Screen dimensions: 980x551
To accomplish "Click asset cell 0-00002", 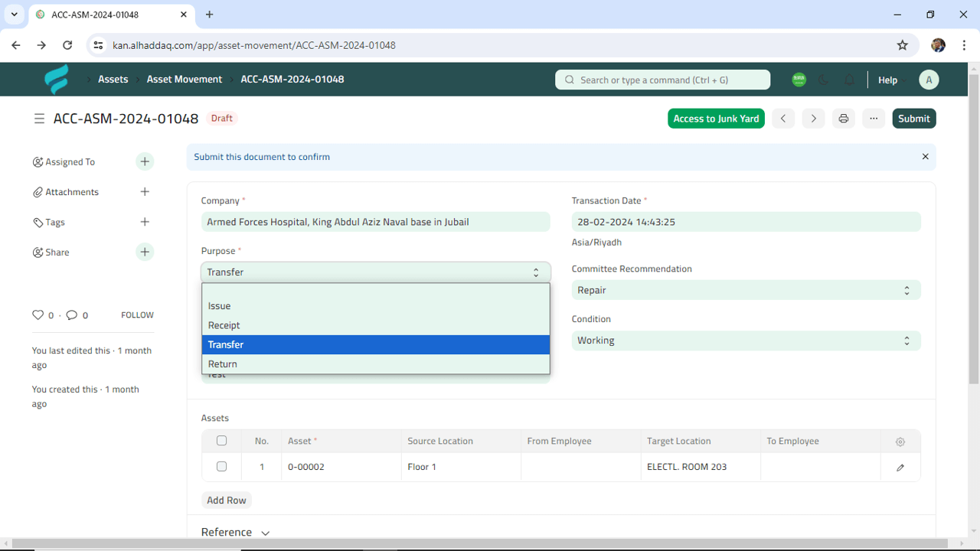I will [341, 467].
